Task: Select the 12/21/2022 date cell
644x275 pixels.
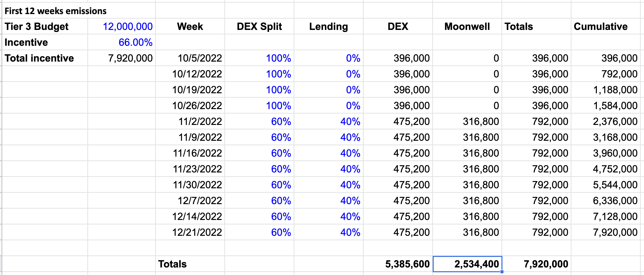Action: click(x=197, y=232)
